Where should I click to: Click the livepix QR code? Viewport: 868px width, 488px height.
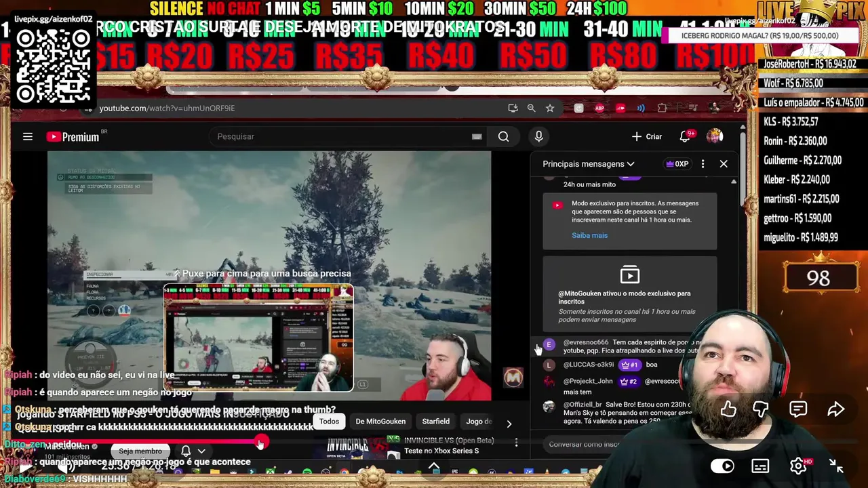pyautogui.click(x=54, y=66)
